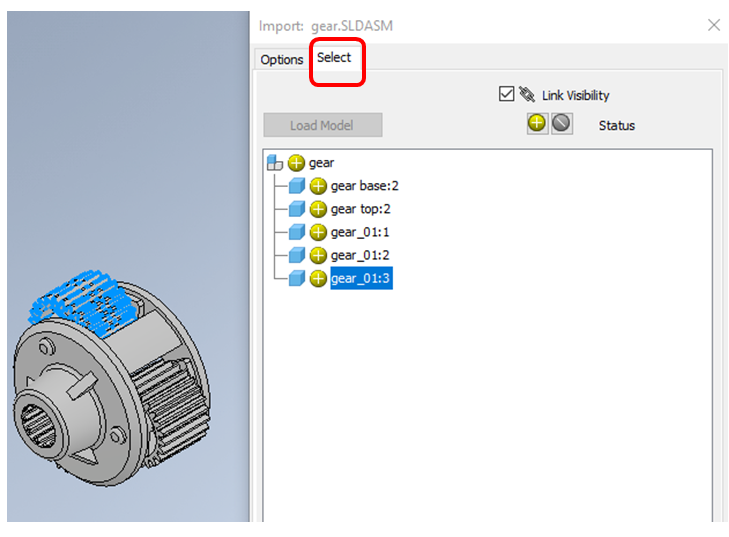Click blue part icon of gear_01:2
Image resolution: width=729 pixels, height=537 pixels.
(x=297, y=255)
